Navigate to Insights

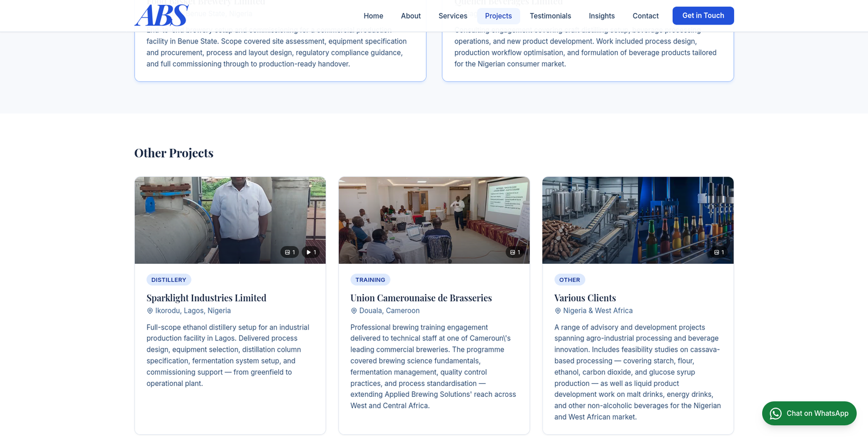(602, 16)
